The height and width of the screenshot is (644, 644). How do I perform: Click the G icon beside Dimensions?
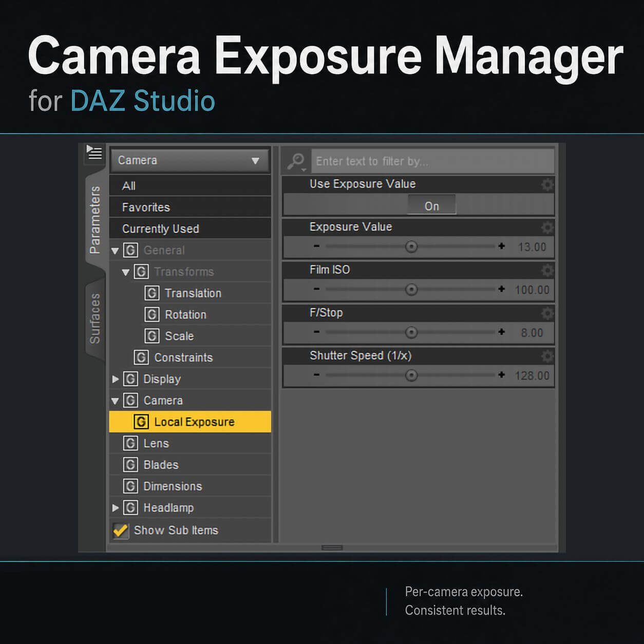[x=131, y=486]
